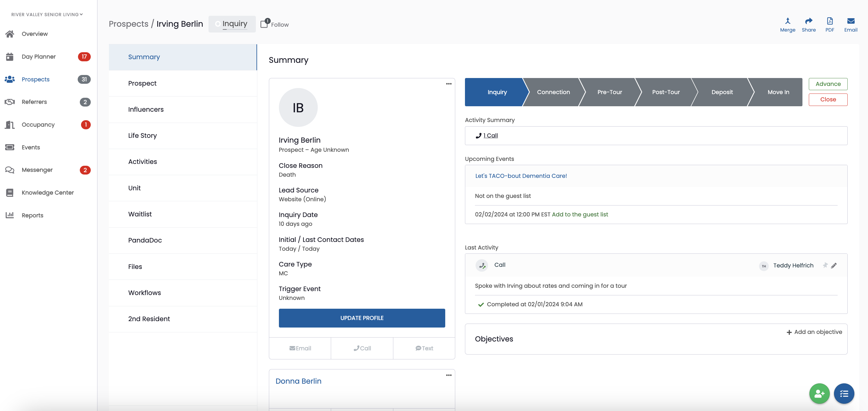Screen dimensions: 868x411
Task: Click Add an objective
Action: click(x=814, y=332)
